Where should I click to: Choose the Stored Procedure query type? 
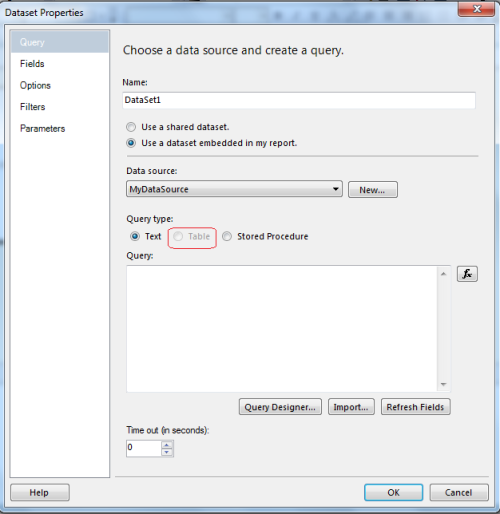coord(265,236)
